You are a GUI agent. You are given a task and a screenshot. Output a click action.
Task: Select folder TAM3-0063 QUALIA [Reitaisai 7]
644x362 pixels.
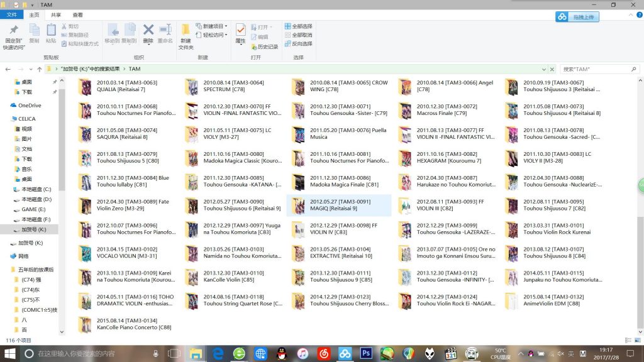click(x=127, y=85)
